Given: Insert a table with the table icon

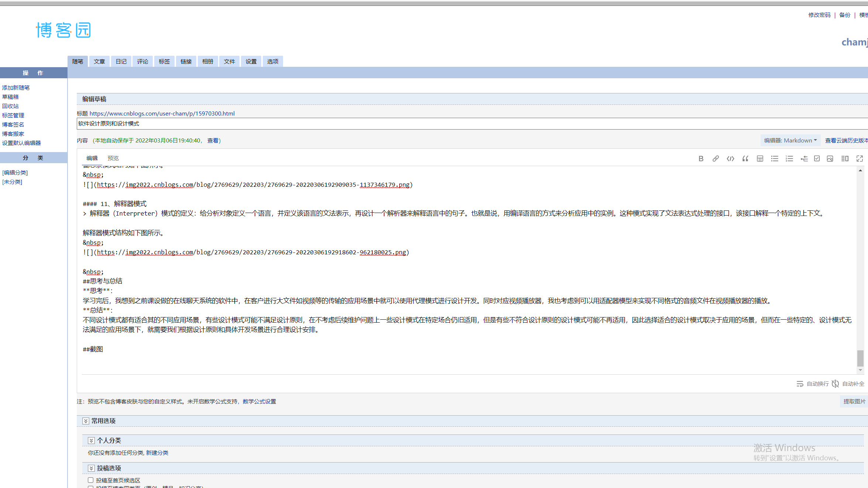Looking at the screenshot, I should (760, 159).
